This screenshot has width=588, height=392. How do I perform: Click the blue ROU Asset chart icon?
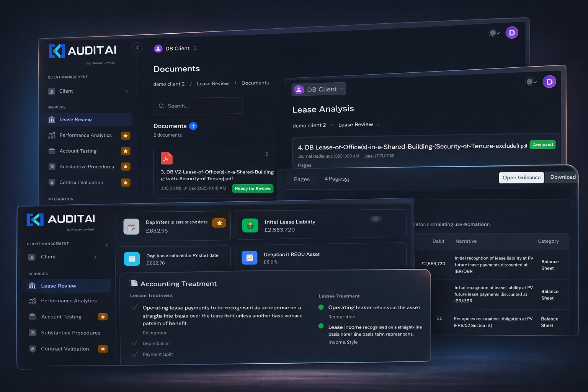coord(249,258)
